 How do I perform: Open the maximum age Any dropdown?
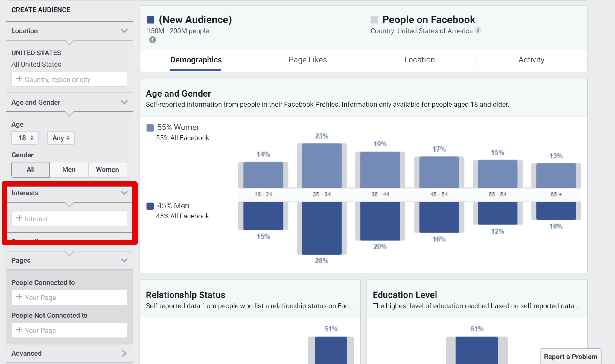click(61, 138)
